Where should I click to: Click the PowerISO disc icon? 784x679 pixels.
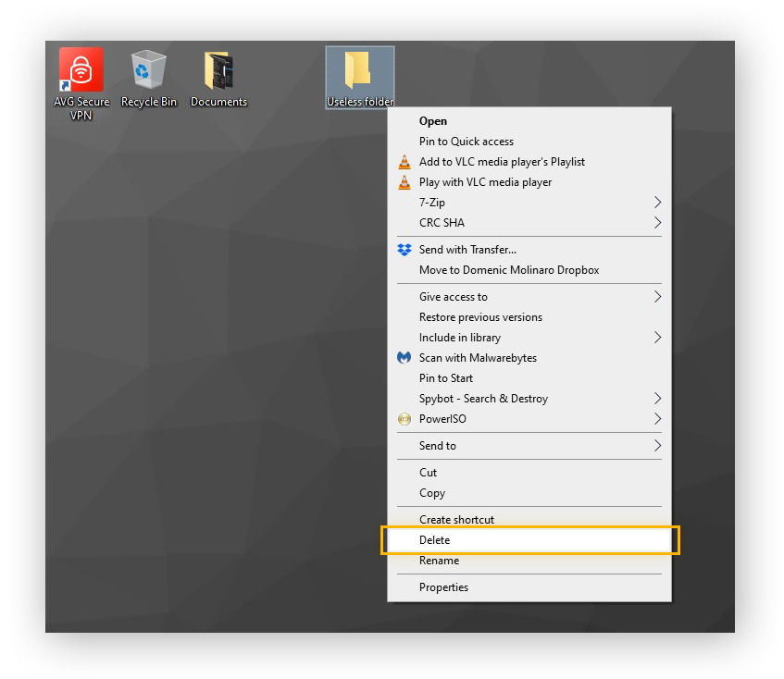[x=404, y=419]
